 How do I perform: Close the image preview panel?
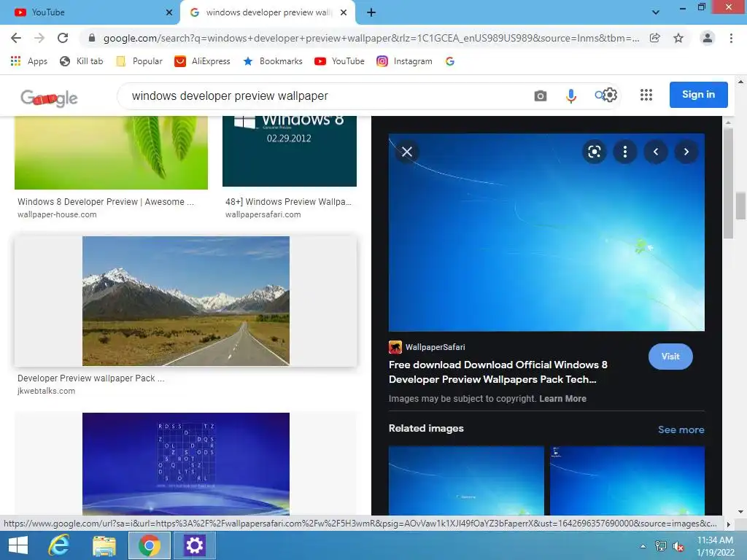click(406, 152)
